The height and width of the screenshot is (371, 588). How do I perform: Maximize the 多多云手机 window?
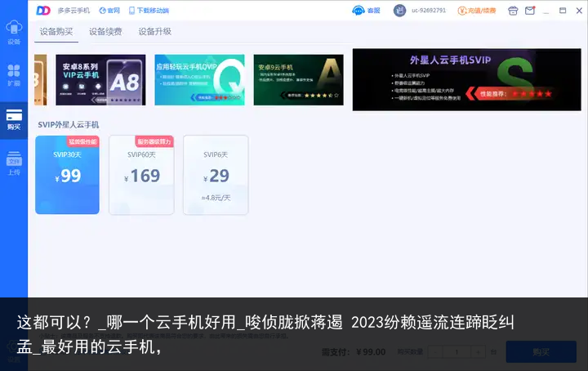coord(563,11)
